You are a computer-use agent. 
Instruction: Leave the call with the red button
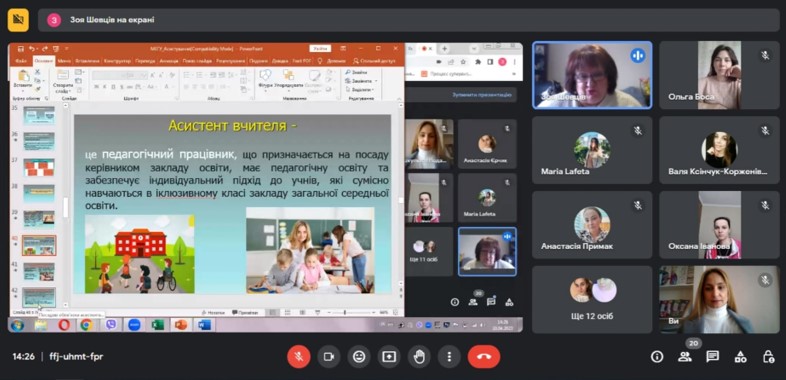coord(484,357)
